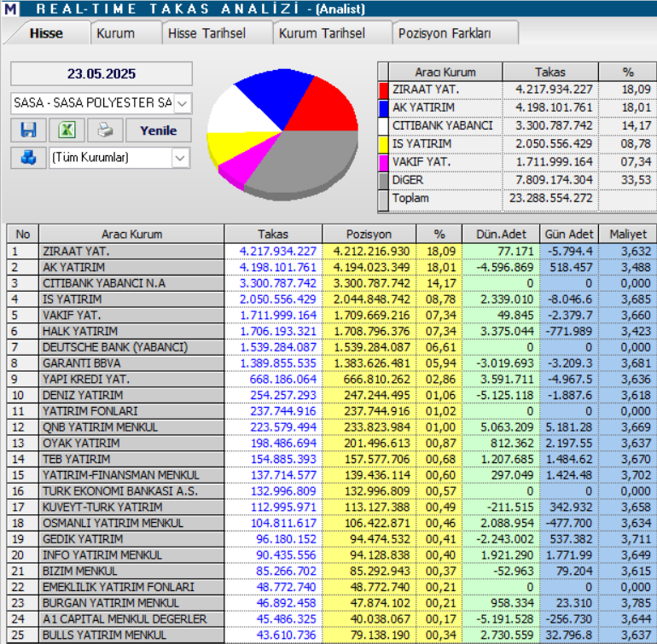Select DEUTSCHE BANK (YABANCI) row
The image size is (657, 644).
tap(331, 347)
